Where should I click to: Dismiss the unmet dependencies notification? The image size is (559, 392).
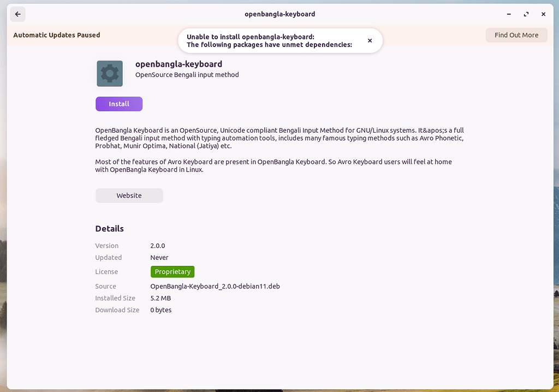(370, 40)
